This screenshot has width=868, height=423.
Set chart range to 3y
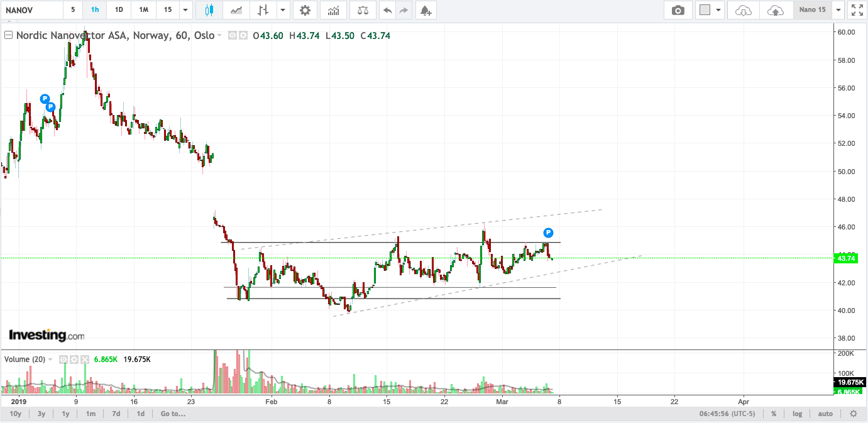point(41,414)
